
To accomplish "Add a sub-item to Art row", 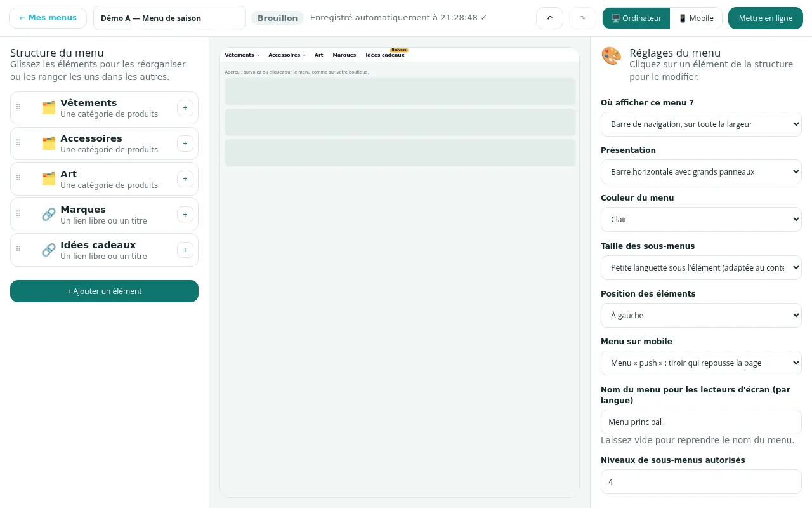I will (185, 179).
